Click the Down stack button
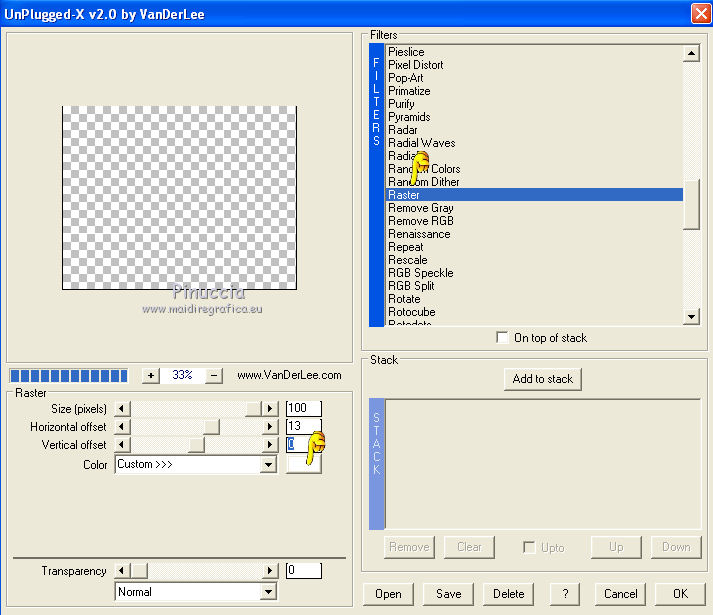The image size is (713, 615). click(676, 547)
